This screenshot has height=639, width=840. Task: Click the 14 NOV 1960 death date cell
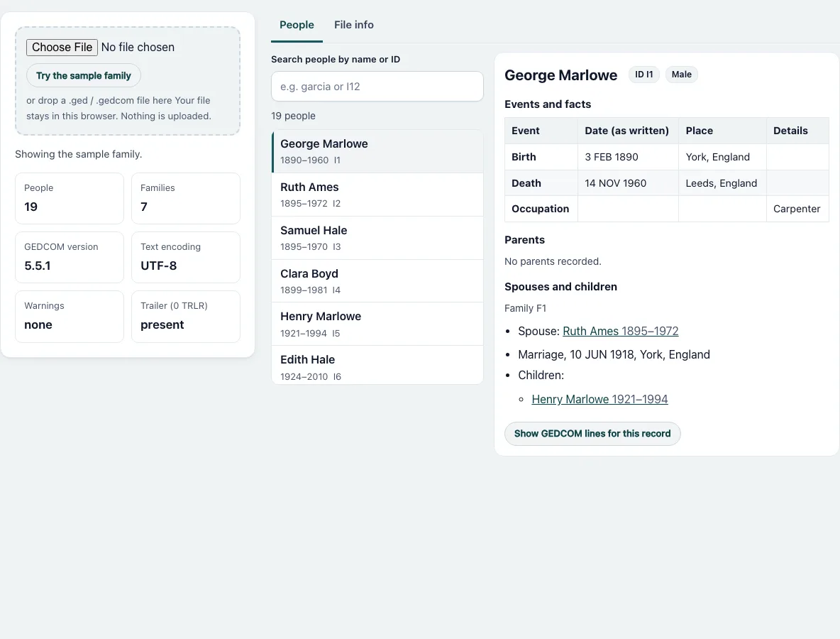[628, 183]
